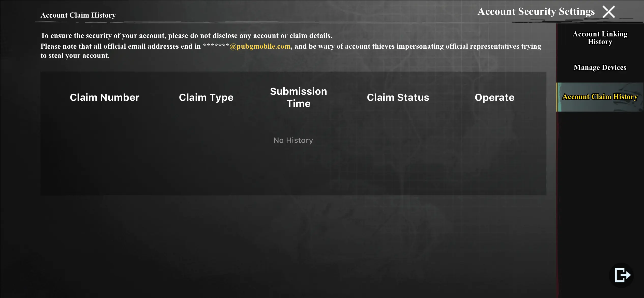
Task: Switch to the Manage Devices tab
Action: pos(600,67)
